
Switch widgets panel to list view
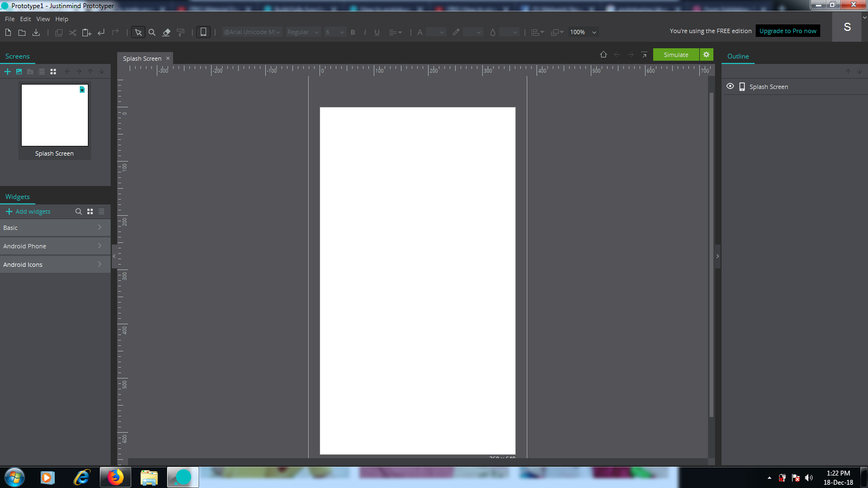coord(101,211)
